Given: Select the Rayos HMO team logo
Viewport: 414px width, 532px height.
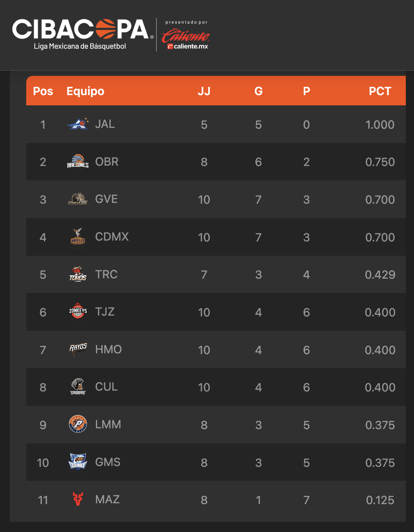Looking at the screenshot, I should [x=78, y=349].
